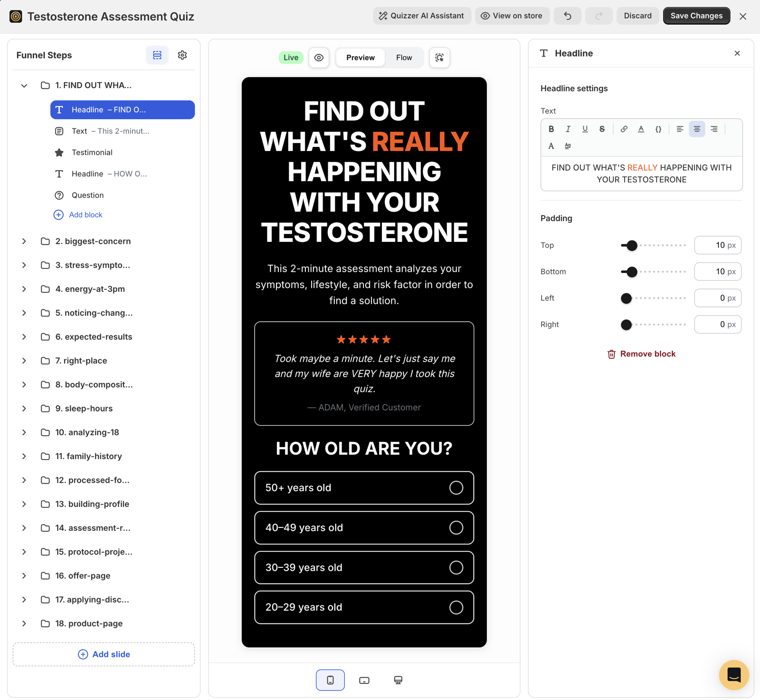The height and width of the screenshot is (700, 760).
Task: Close the Headline settings panel
Action: tap(737, 53)
